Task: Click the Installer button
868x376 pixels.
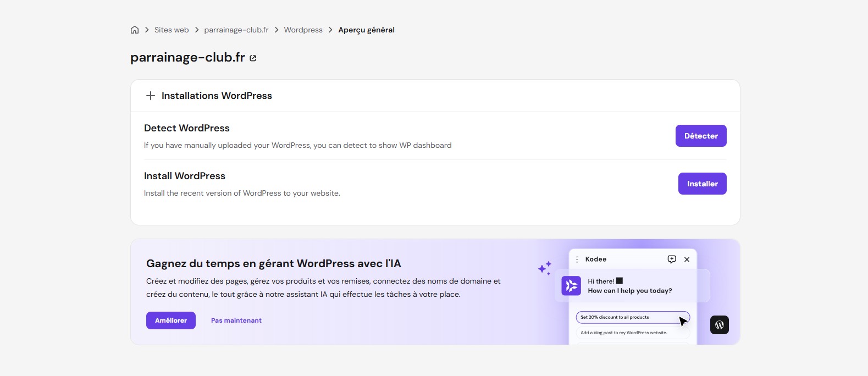Action: coord(703,184)
